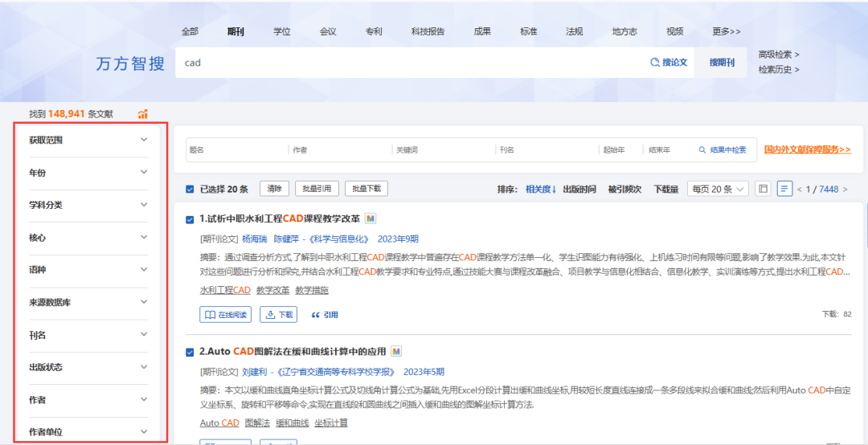The width and height of the screenshot is (868, 445).
Task: Click the 批量下载 button
Action: click(x=366, y=189)
